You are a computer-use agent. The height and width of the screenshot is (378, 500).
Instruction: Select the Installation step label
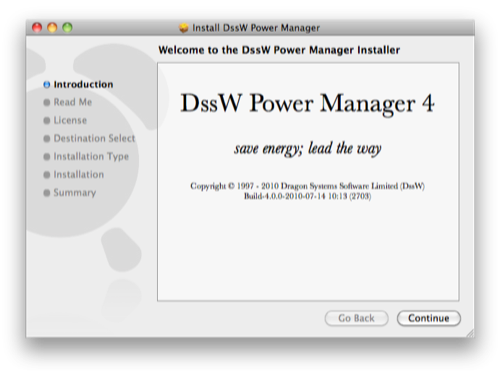click(79, 174)
